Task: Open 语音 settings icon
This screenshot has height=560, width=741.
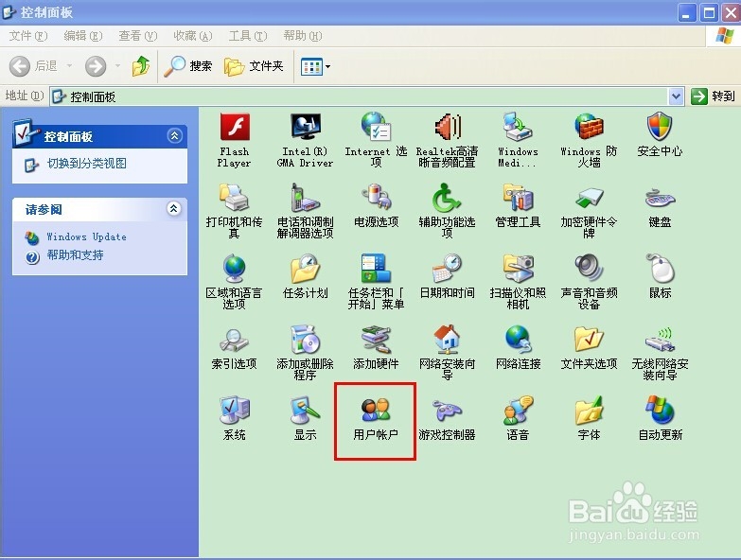Action: [x=518, y=419]
